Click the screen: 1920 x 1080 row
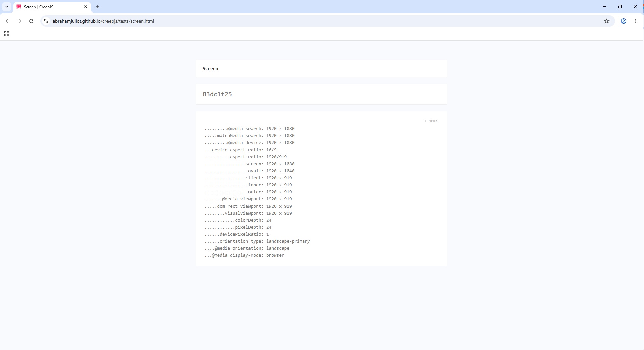The image size is (644, 350). pos(249,164)
